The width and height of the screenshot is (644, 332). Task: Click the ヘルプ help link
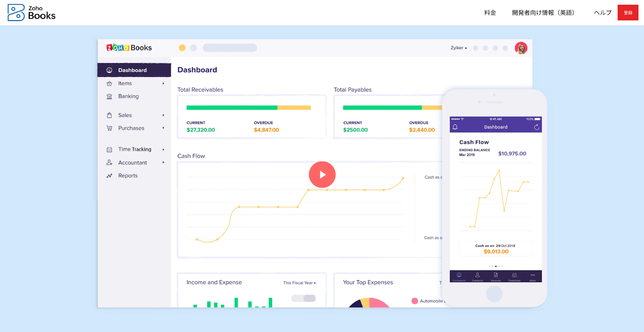click(x=603, y=12)
